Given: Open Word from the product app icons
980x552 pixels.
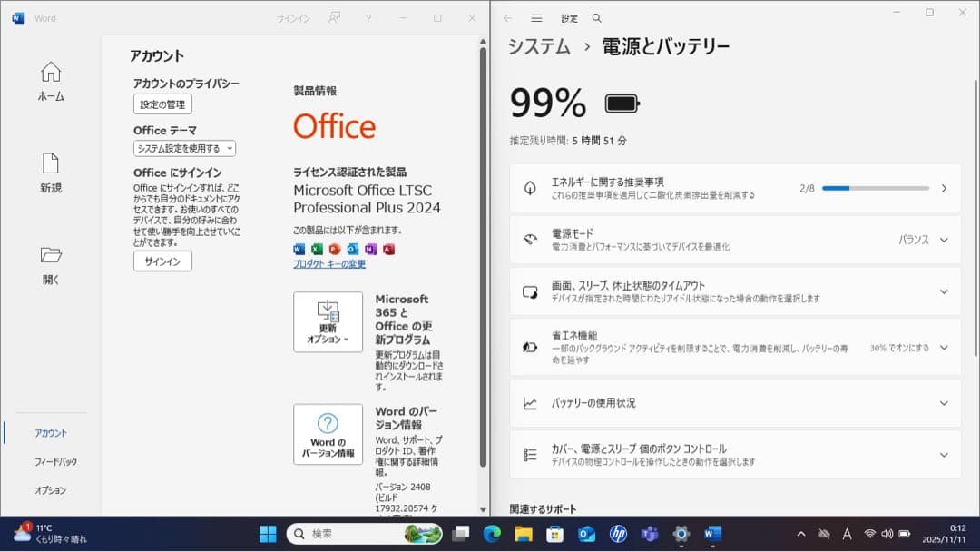Looking at the screenshot, I should pyautogui.click(x=299, y=249).
